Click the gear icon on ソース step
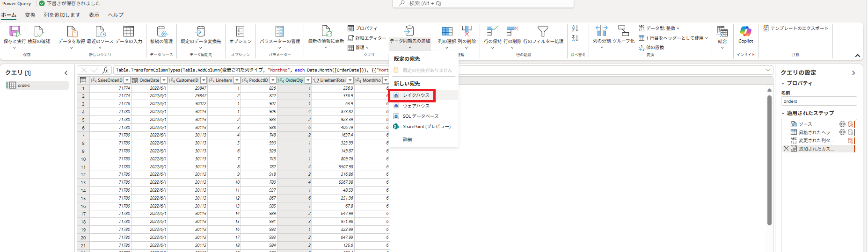 tap(842, 124)
